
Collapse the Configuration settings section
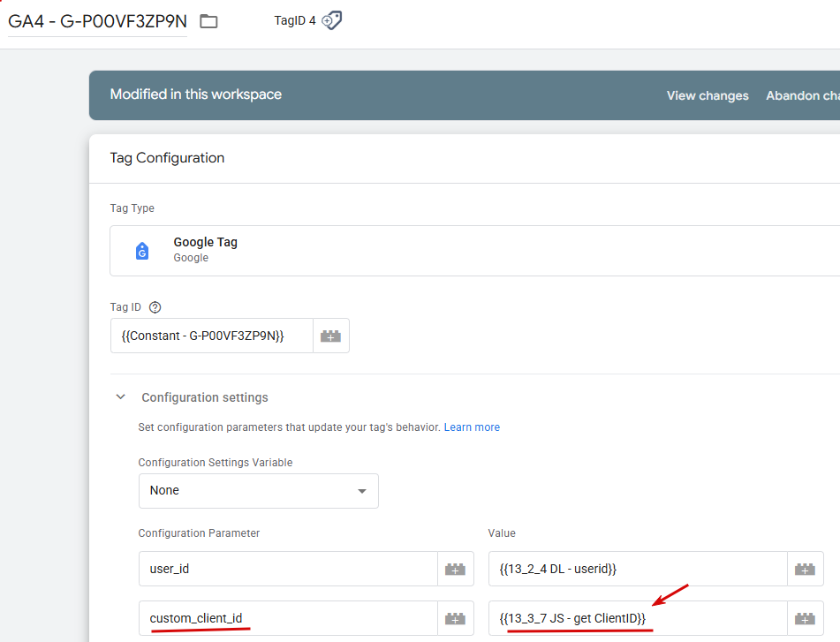121,397
